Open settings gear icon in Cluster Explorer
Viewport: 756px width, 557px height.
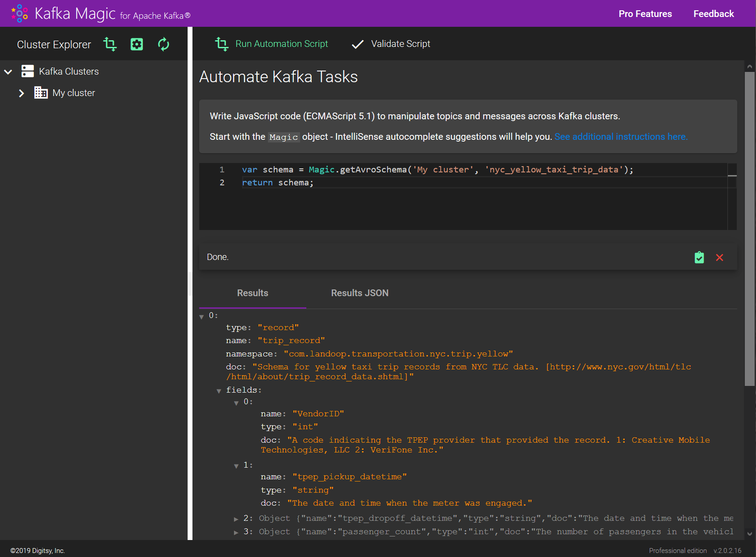(137, 44)
